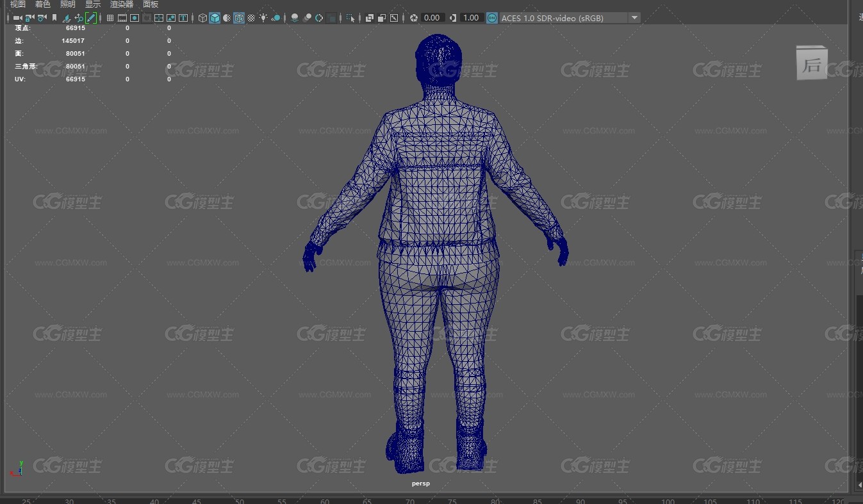863x504 pixels.
Task: Click frame 60 on the time slider
Action: tap(325, 501)
